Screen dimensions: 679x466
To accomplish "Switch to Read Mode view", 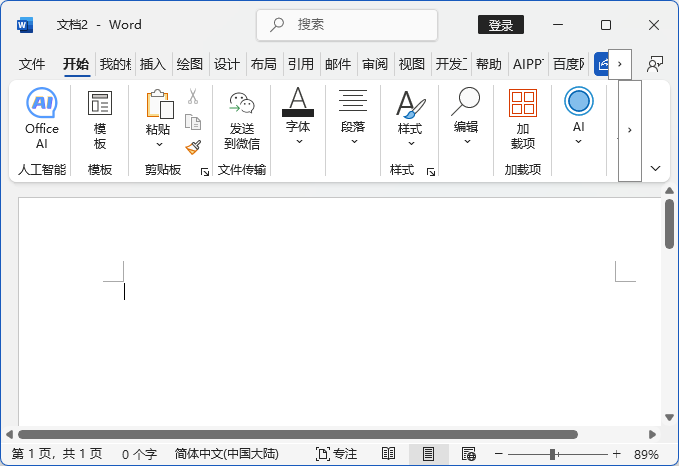I will click(x=388, y=454).
